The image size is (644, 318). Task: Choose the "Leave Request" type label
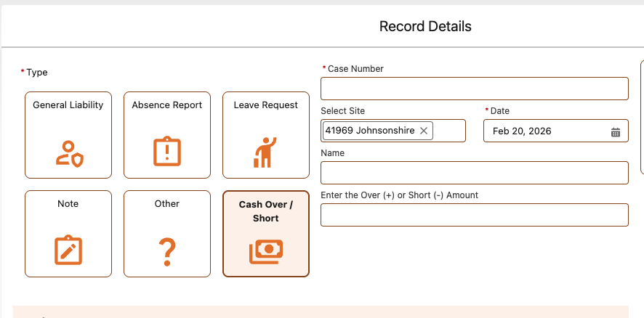(x=265, y=105)
